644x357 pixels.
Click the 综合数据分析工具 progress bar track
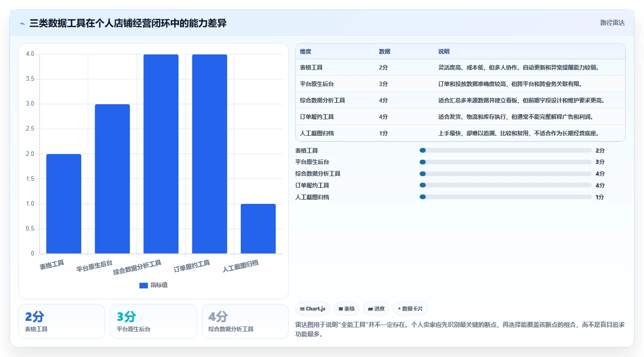click(506, 174)
